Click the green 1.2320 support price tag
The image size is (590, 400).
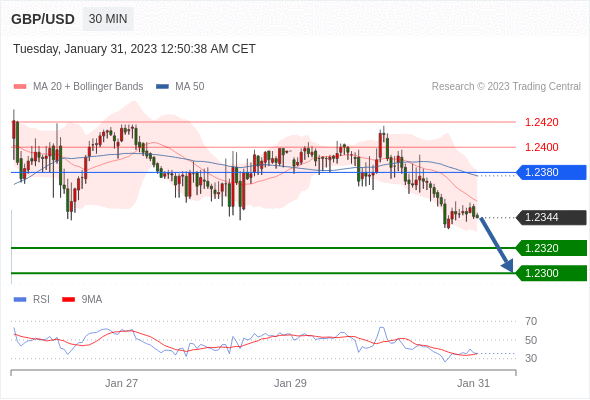coord(551,248)
